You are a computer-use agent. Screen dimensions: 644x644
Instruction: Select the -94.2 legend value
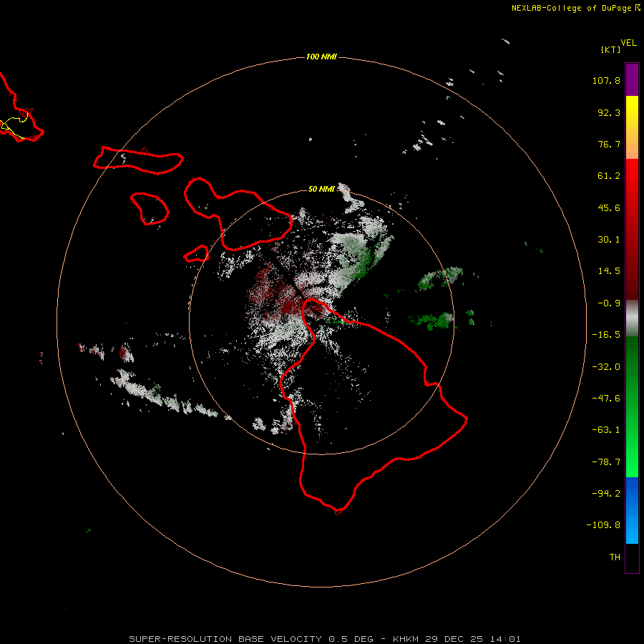606,494
